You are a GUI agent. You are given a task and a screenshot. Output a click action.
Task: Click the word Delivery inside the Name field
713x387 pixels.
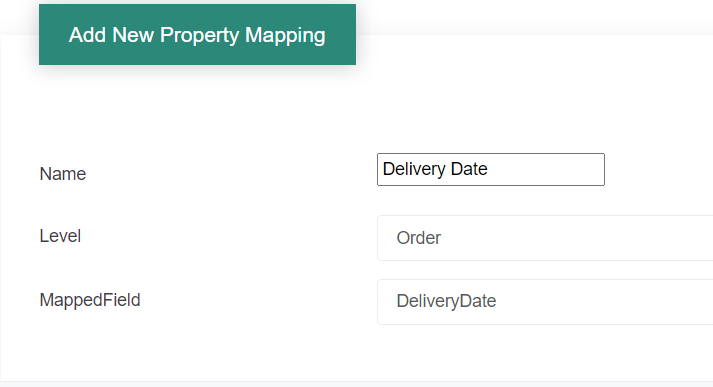(x=414, y=169)
